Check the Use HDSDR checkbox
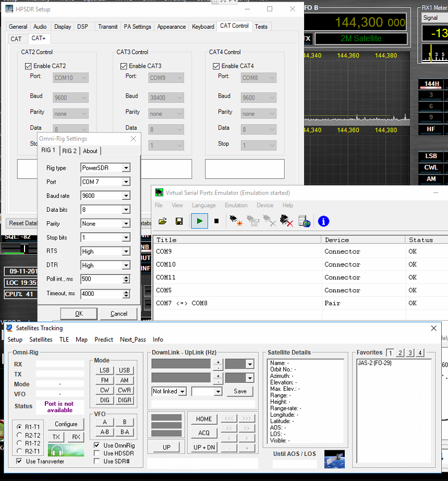The height and width of the screenshot is (481, 448). (x=96, y=453)
